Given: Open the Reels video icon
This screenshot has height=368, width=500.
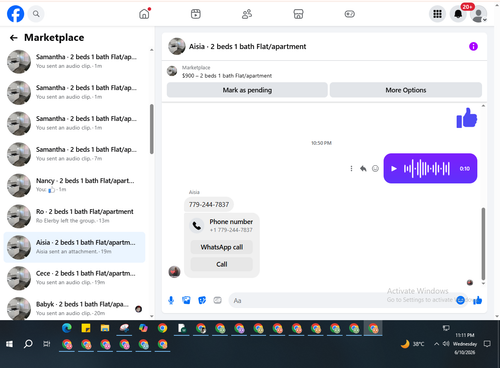Looking at the screenshot, I should 196,14.
